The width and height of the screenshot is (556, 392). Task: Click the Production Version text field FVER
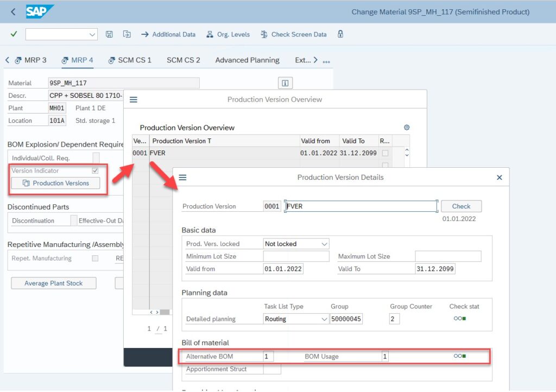pos(361,206)
